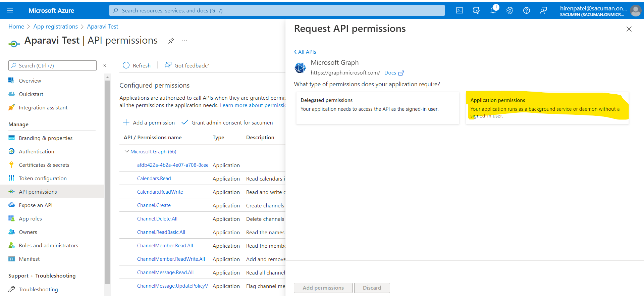Click the top Azure search bar
The height and width of the screenshot is (296, 644).
pyautogui.click(x=277, y=10)
